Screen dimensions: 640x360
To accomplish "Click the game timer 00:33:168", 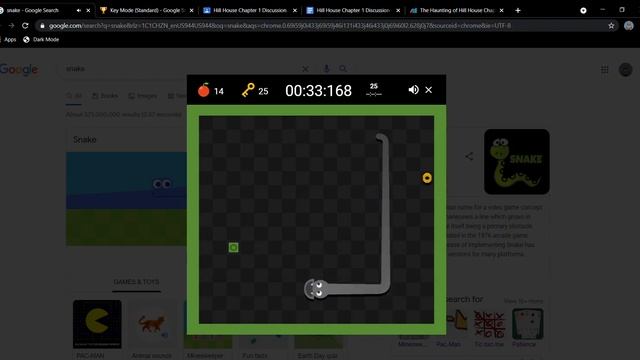I will tap(318, 91).
